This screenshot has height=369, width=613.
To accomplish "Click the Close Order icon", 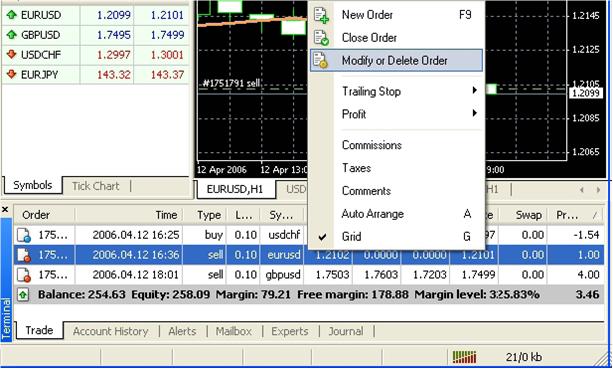I will 321,38.
